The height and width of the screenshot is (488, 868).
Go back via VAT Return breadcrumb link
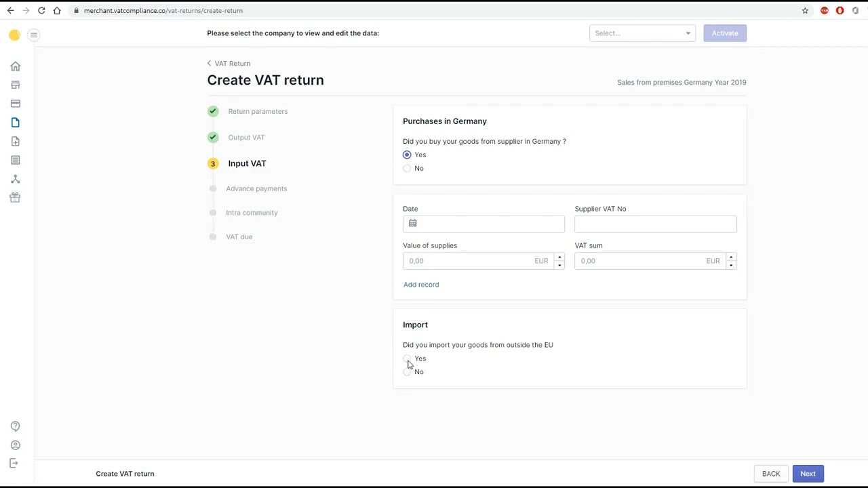pyautogui.click(x=229, y=64)
